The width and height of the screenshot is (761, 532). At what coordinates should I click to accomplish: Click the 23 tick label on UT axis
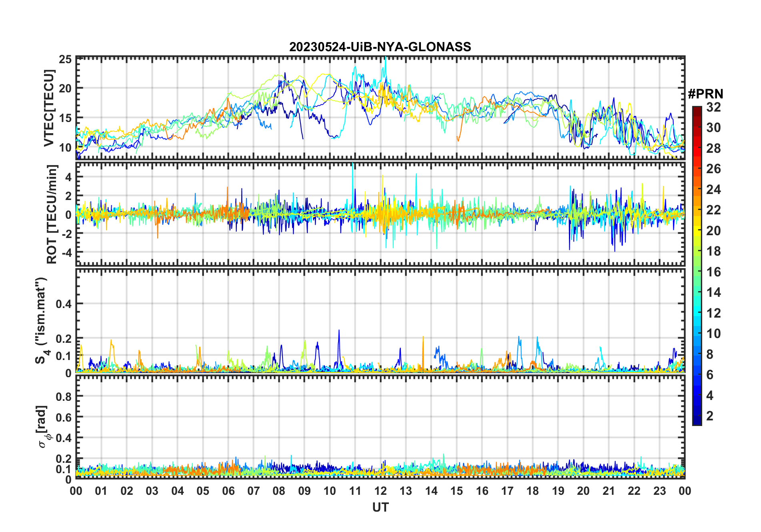(x=659, y=491)
